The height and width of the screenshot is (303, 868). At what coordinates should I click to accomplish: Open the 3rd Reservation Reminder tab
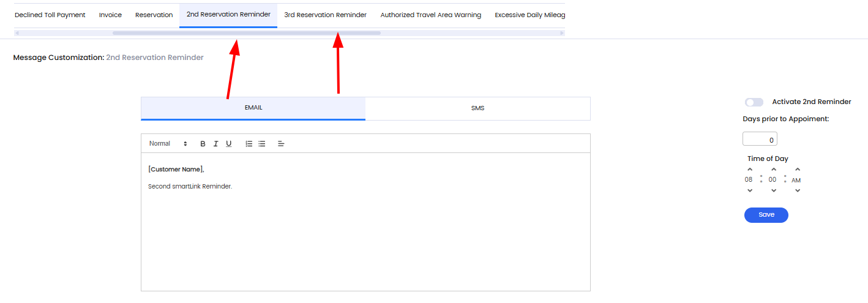325,15
